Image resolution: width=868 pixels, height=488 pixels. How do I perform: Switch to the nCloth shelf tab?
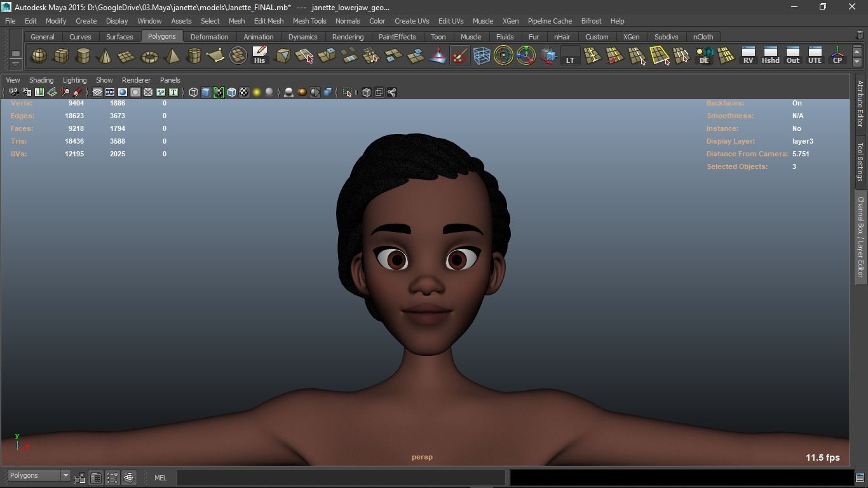pyautogui.click(x=703, y=37)
